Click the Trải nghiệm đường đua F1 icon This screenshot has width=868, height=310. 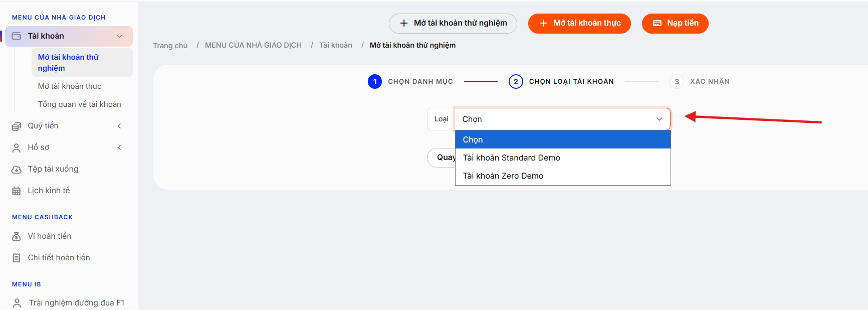click(x=17, y=303)
